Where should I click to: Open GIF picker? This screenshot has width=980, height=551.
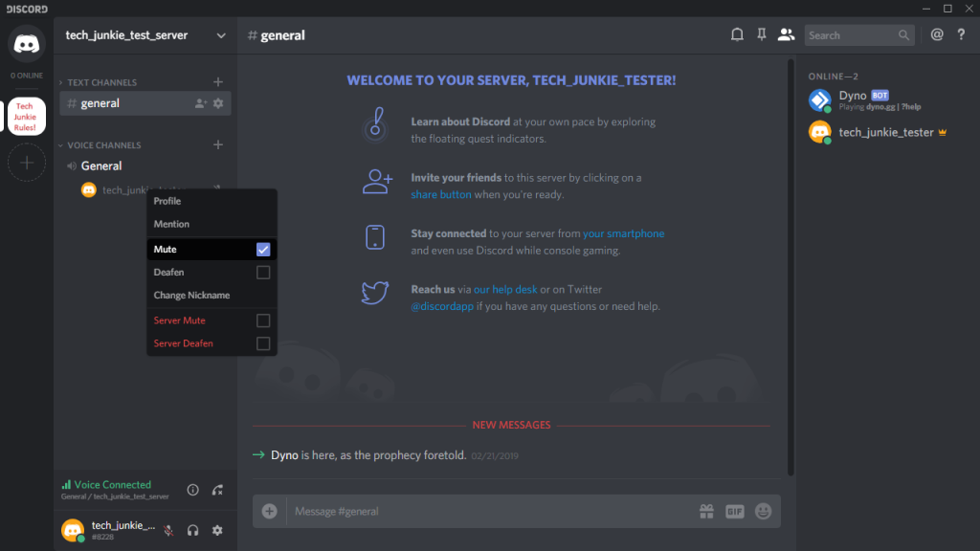[734, 511]
